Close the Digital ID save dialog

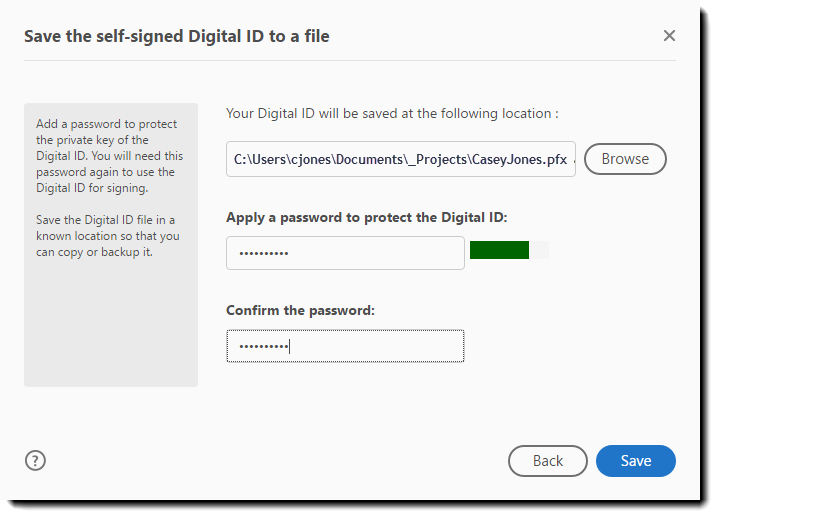point(669,36)
